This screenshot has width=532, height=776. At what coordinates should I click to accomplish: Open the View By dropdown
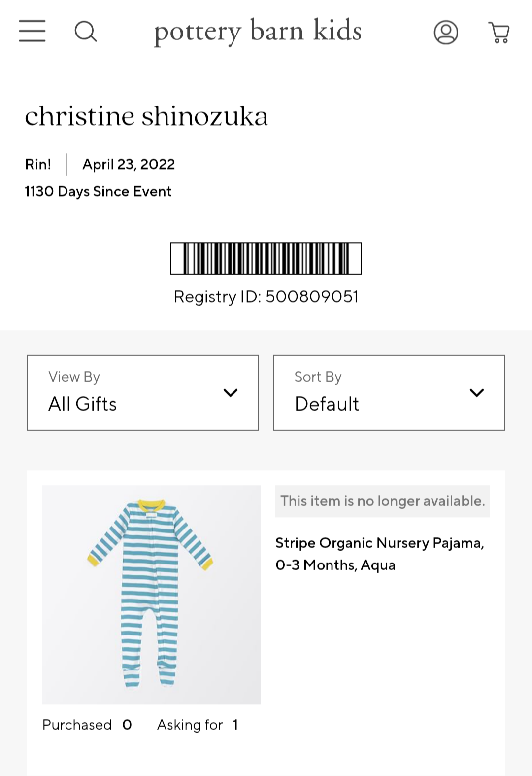pos(143,393)
